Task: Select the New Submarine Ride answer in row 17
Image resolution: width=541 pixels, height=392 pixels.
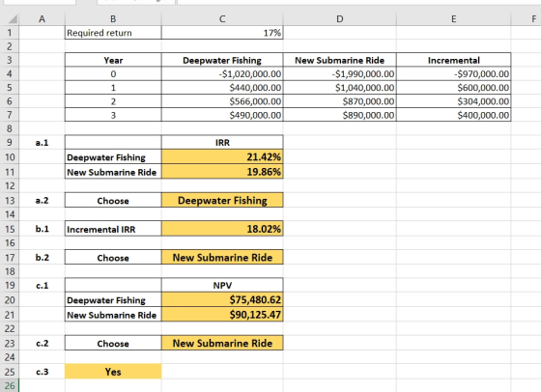Action: point(222,257)
